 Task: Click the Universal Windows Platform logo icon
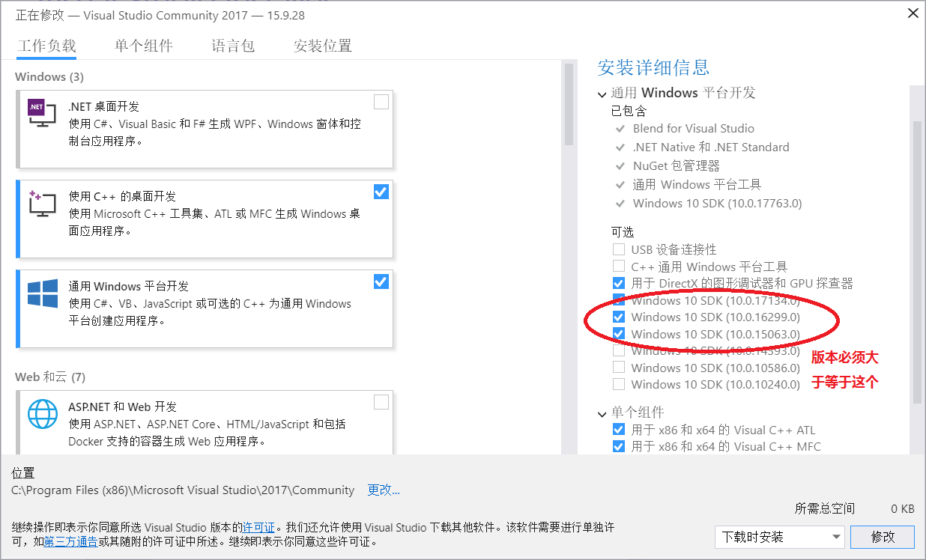(x=42, y=293)
